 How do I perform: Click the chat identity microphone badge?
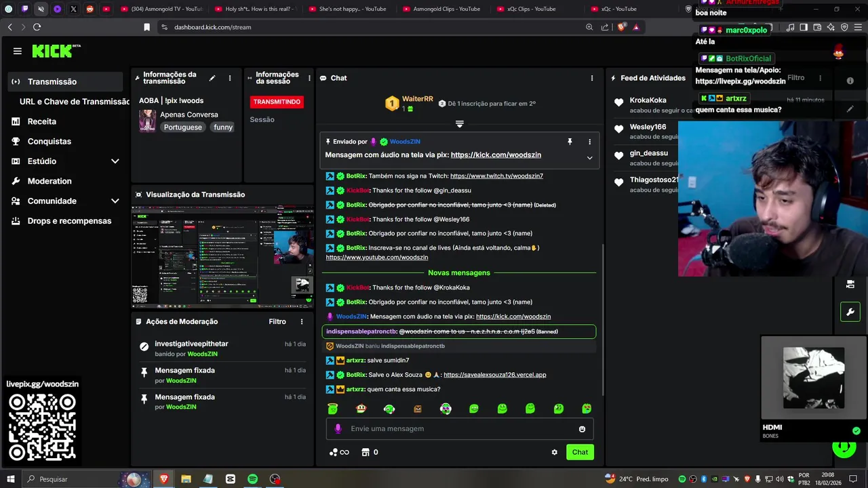tap(338, 429)
